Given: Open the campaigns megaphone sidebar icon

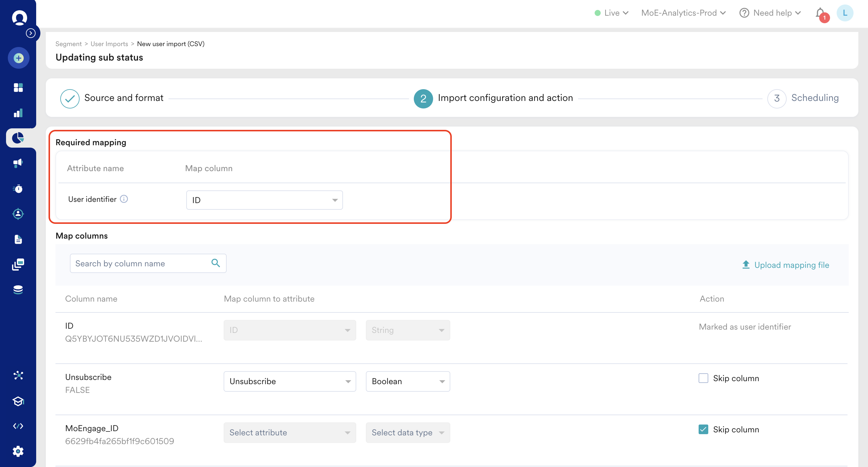Looking at the screenshot, I should pyautogui.click(x=18, y=163).
